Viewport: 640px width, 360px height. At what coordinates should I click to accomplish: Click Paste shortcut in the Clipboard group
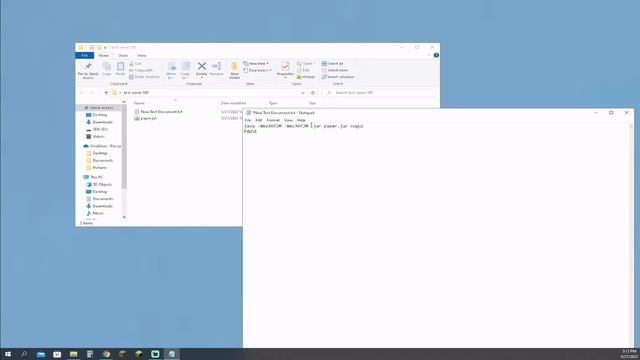click(144, 77)
